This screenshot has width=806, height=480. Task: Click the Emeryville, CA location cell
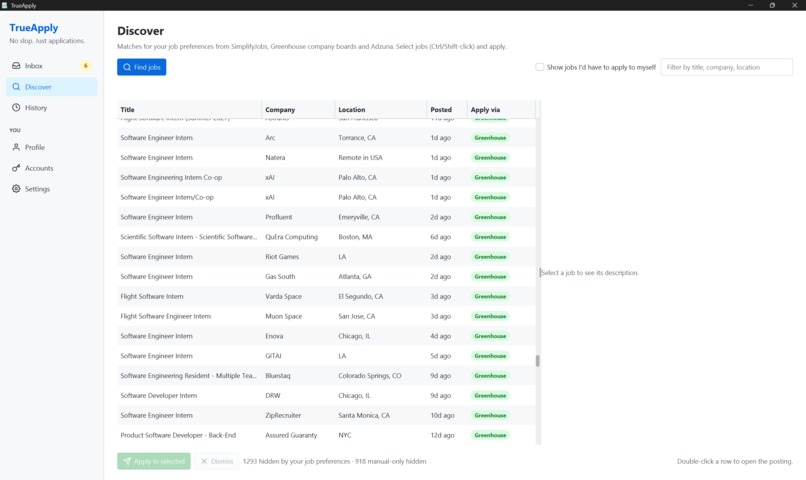(x=359, y=217)
